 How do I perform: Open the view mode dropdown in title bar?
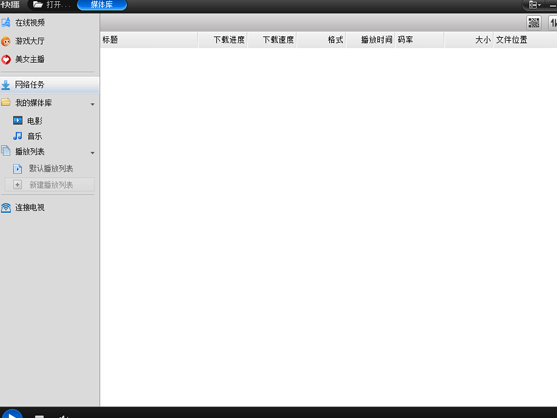point(534,5)
